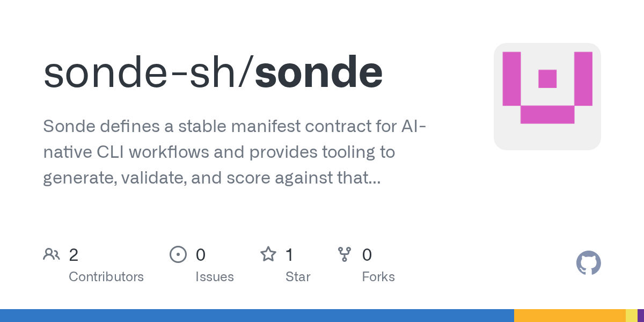Click the Forks label
The height and width of the screenshot is (322, 644).
(x=378, y=277)
